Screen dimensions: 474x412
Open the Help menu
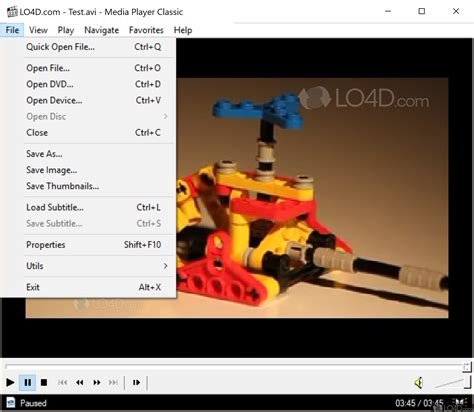pyautogui.click(x=183, y=30)
